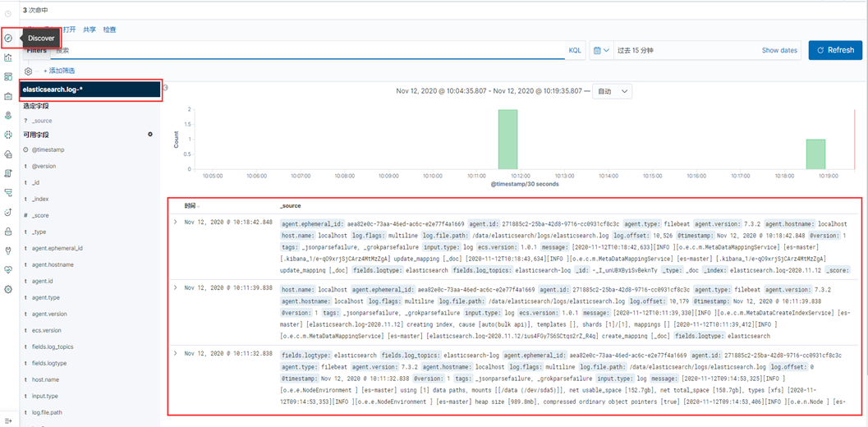Viewport: 868px width, 427px height.
Task: Click the Refresh button
Action: [835, 50]
